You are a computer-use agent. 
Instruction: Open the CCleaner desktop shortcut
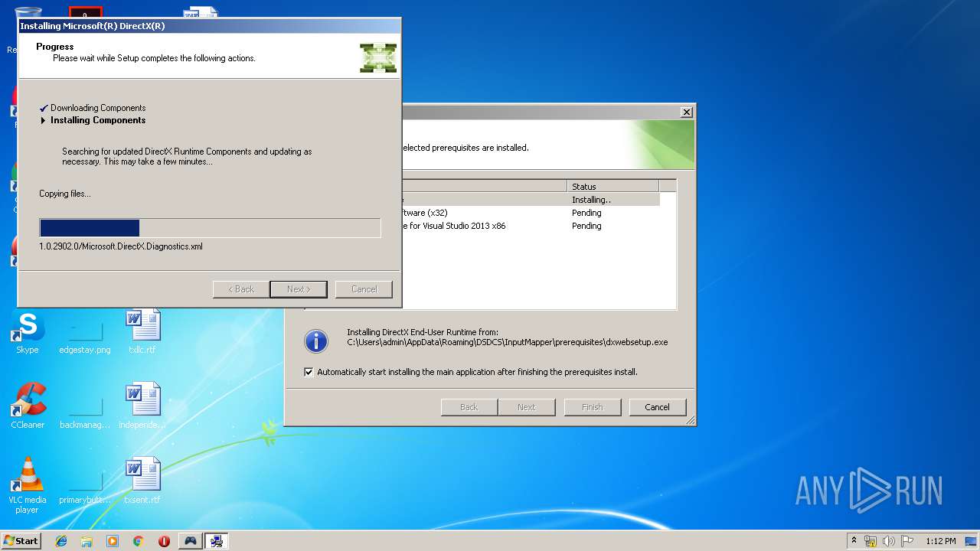pos(28,406)
